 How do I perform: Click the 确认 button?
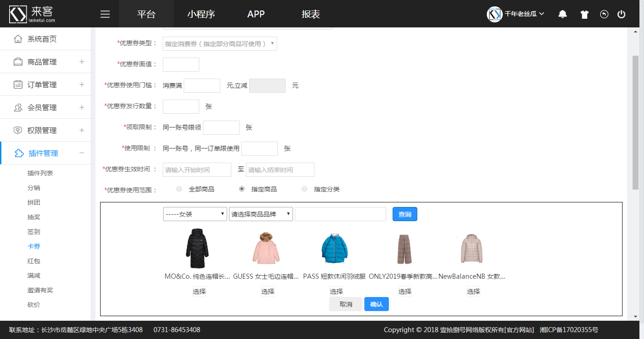[x=377, y=304]
